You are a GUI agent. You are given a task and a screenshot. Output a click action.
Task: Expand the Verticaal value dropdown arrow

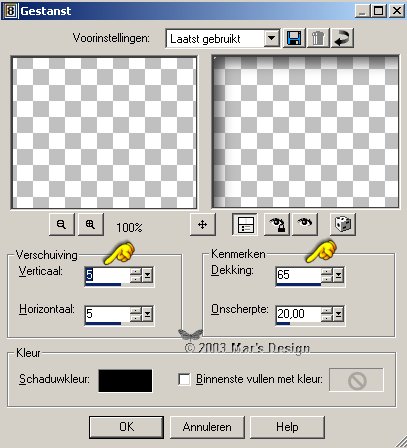(147, 276)
